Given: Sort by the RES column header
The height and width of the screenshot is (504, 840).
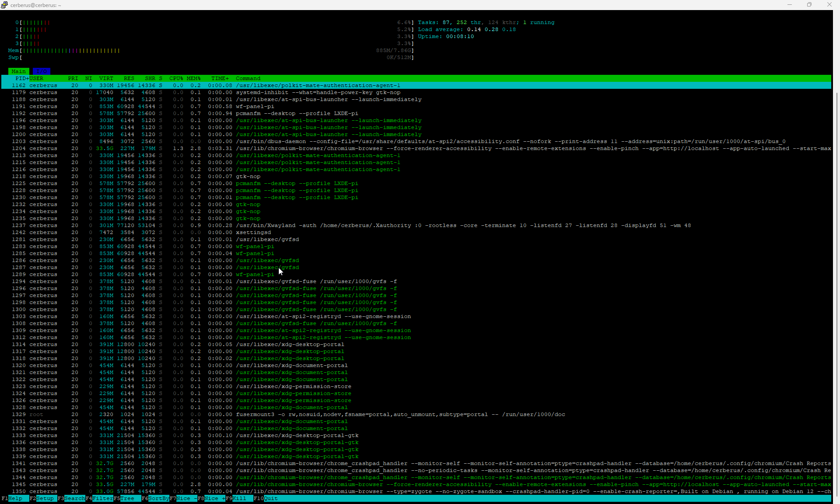Looking at the screenshot, I should pos(129,78).
